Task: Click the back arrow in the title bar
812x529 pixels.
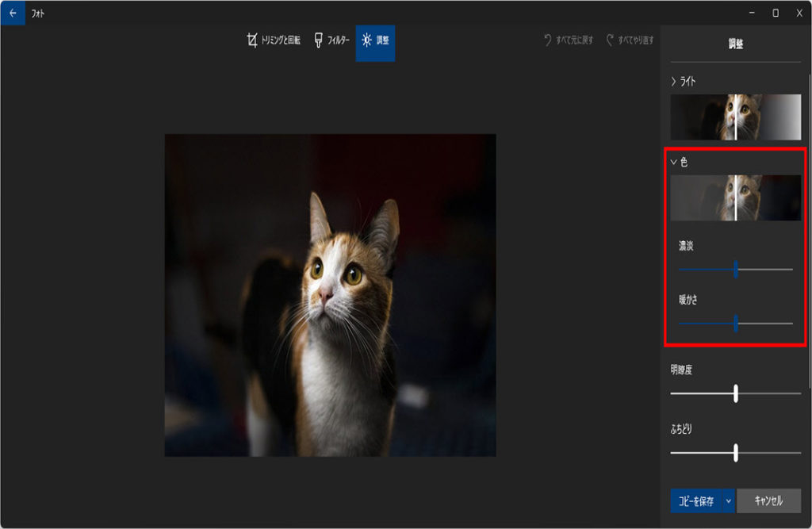Action: pyautogui.click(x=12, y=13)
